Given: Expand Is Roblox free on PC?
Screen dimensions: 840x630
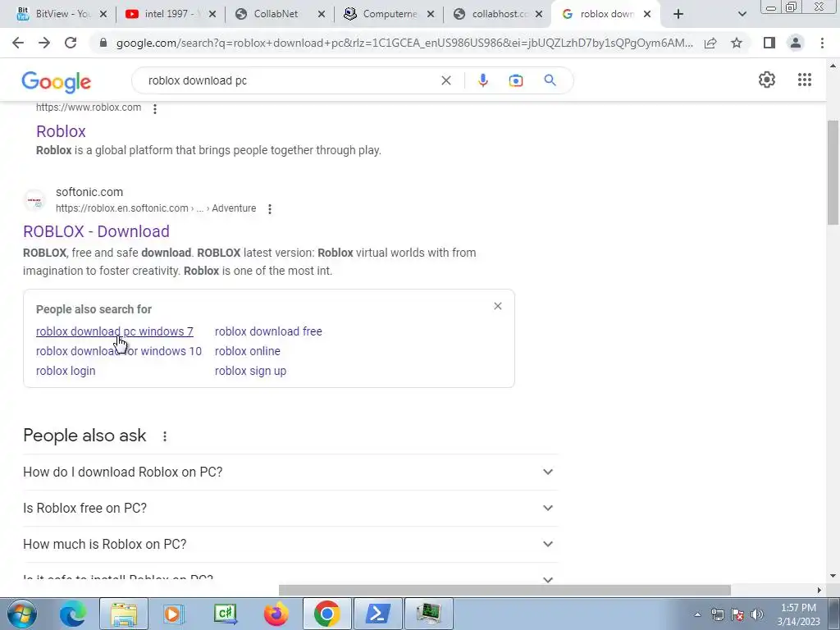Looking at the screenshot, I should 290,508.
